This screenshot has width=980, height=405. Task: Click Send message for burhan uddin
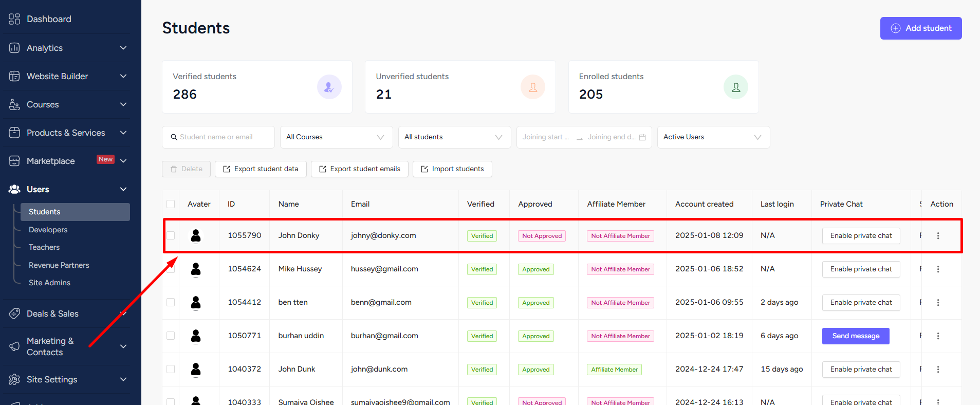(x=856, y=336)
